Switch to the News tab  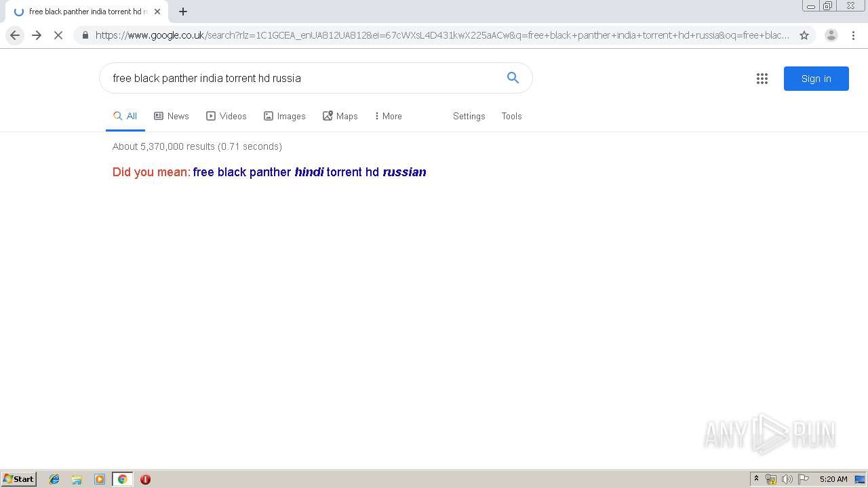[x=172, y=116]
